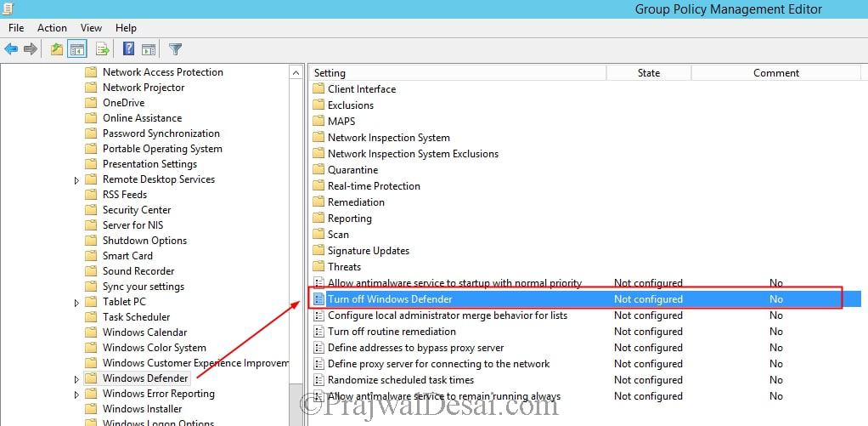Click the Up One Level folder icon
Viewport: 868px width, 426px height.
[x=57, y=49]
